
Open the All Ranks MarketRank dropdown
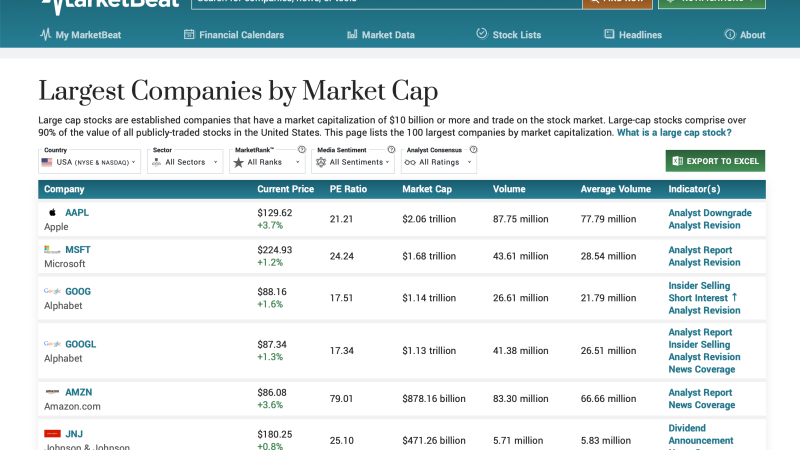click(267, 162)
